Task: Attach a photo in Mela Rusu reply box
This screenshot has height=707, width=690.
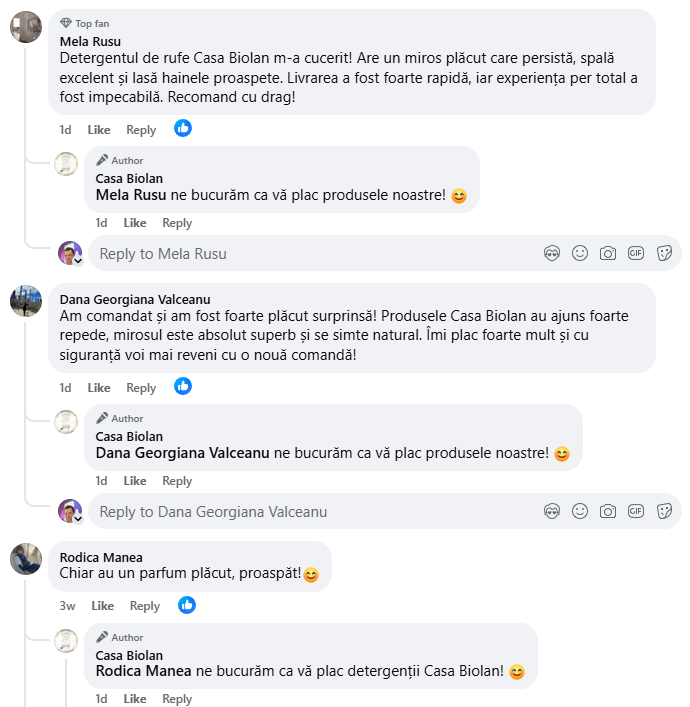Action: (608, 253)
